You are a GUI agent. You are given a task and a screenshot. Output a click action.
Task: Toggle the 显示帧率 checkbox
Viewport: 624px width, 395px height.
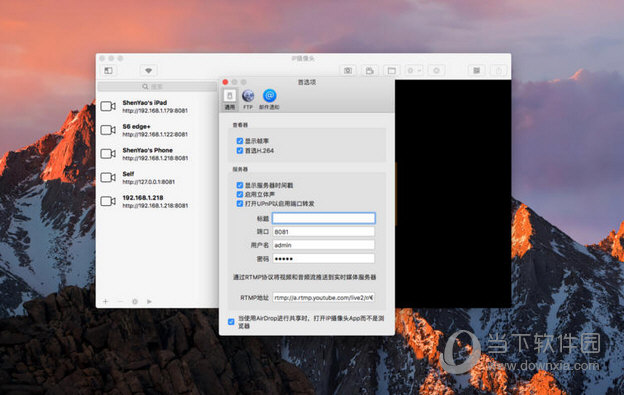(240, 141)
